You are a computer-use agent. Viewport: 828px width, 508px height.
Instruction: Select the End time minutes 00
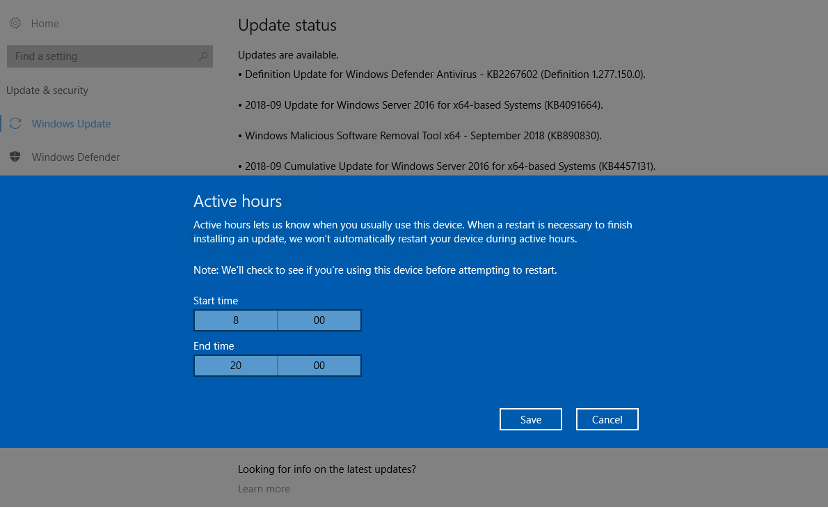click(x=319, y=365)
